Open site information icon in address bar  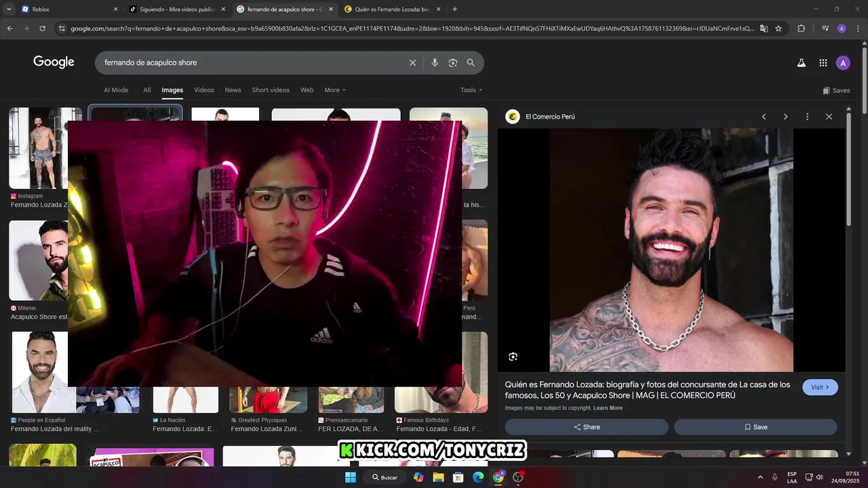click(62, 28)
